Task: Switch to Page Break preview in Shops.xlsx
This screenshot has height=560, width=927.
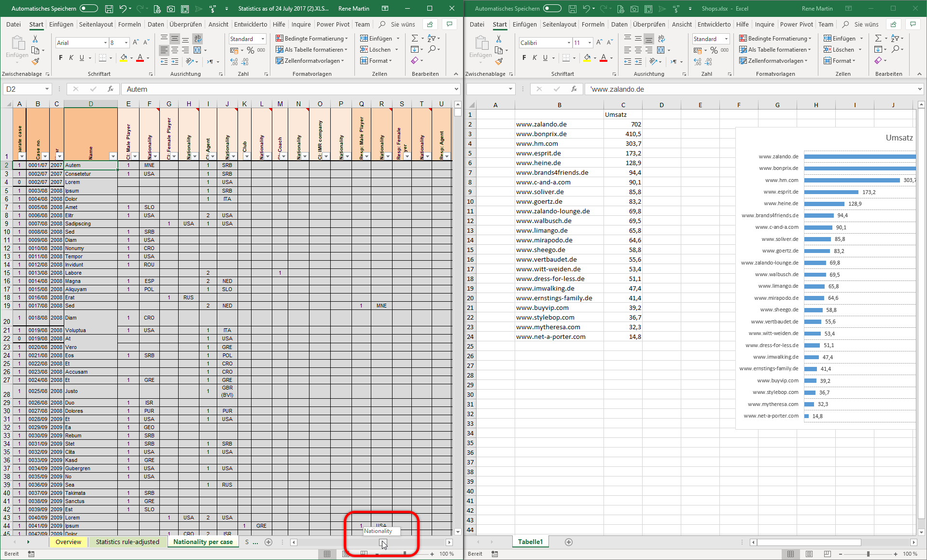Action: click(x=828, y=554)
